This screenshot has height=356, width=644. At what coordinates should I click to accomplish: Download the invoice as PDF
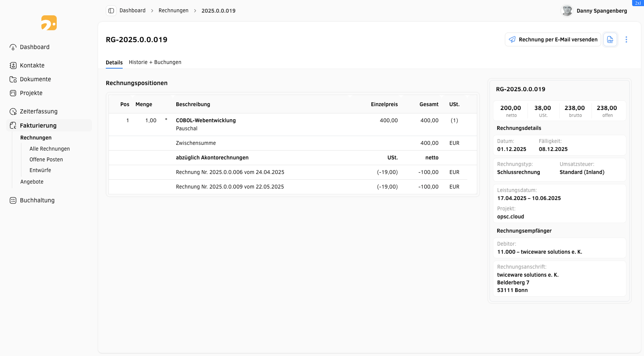coord(610,39)
